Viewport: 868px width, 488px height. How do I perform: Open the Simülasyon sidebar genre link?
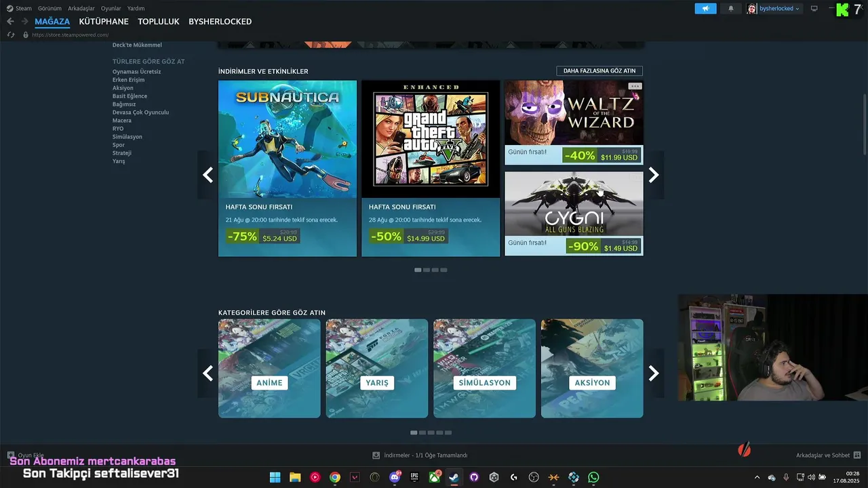coord(127,137)
